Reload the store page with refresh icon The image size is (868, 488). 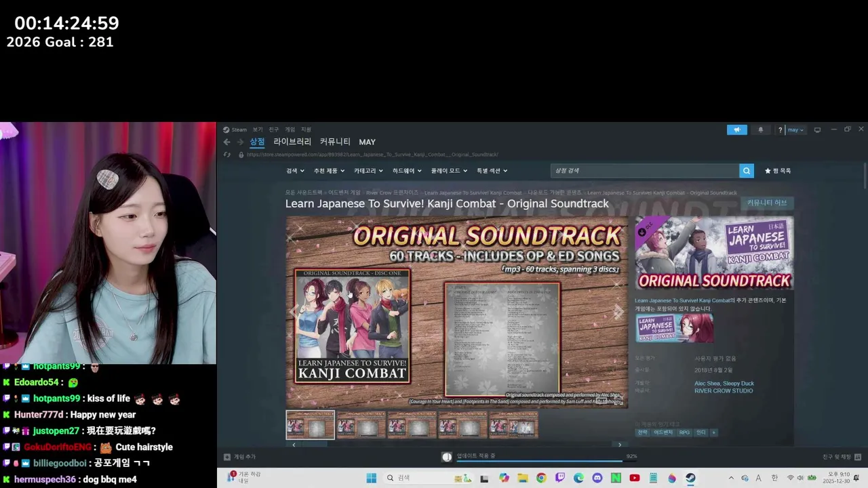point(226,155)
